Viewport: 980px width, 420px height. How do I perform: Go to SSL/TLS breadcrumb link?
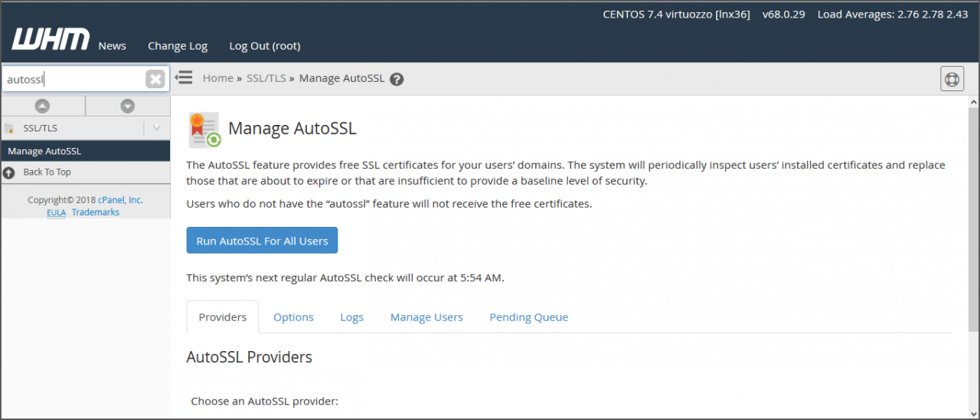click(266, 78)
